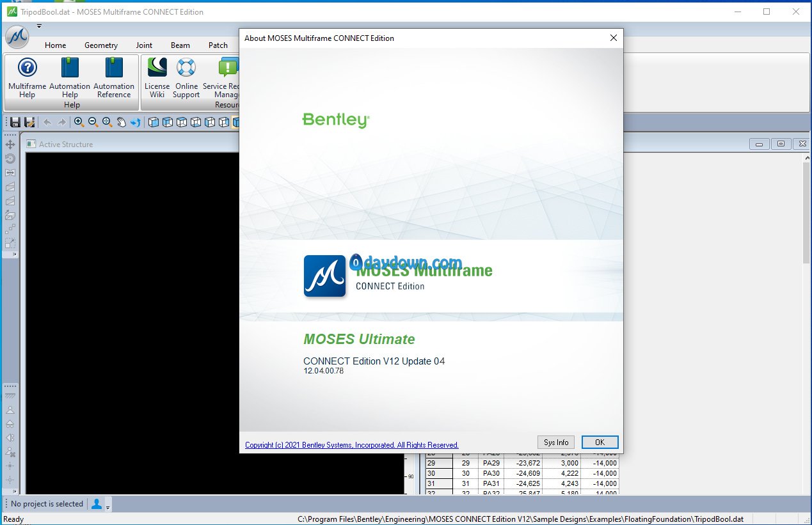
Task: Click 'No project is selected' label
Action: coord(47,504)
